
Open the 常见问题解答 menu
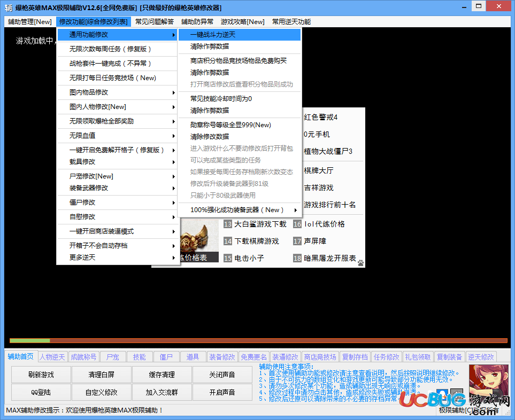click(155, 22)
